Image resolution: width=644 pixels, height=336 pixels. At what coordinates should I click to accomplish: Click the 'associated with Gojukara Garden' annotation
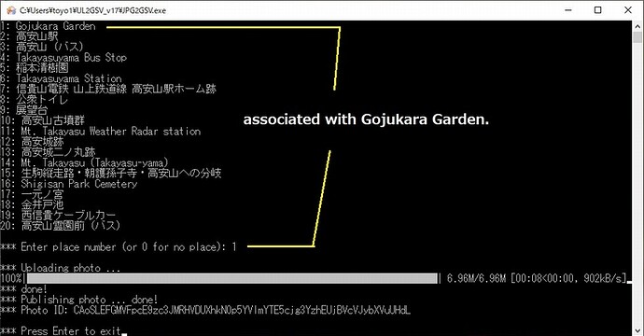[x=366, y=119]
